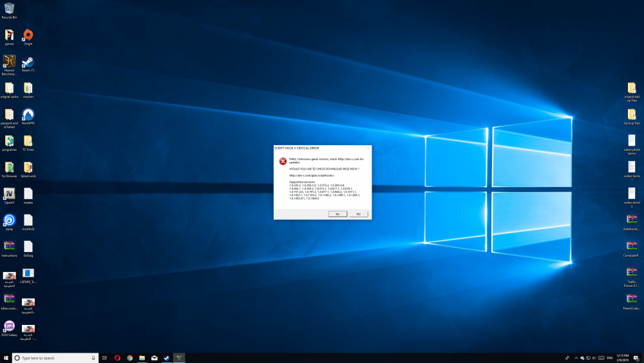Click the Opera icon in the taskbar
644x363 pixels.
118,358
